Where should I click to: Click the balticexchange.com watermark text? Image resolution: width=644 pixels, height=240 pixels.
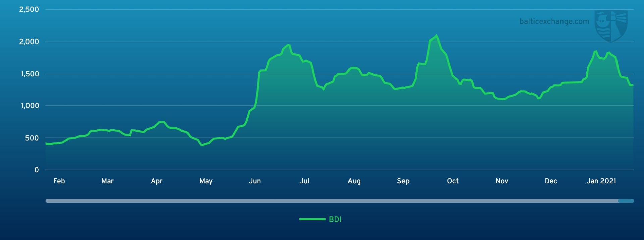coord(554,22)
